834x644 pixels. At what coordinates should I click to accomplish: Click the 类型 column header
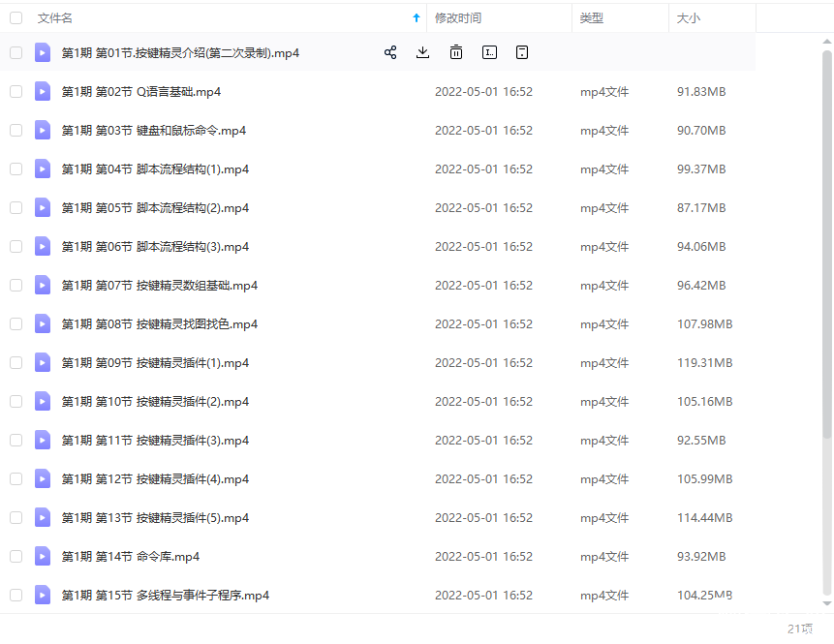(592, 18)
